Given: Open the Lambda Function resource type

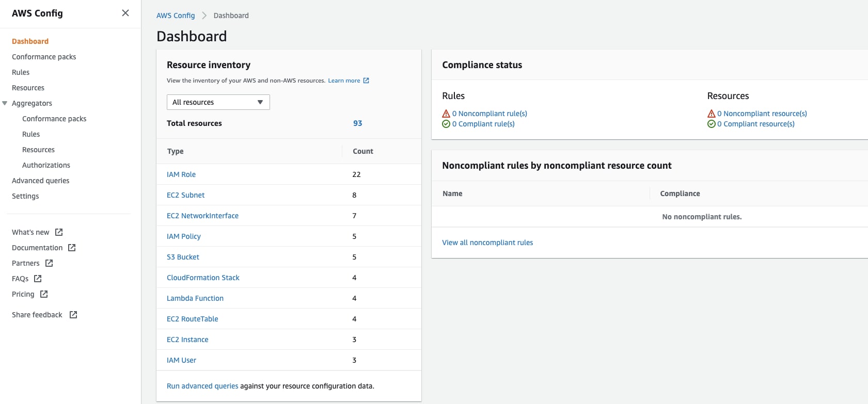Looking at the screenshot, I should 195,298.
